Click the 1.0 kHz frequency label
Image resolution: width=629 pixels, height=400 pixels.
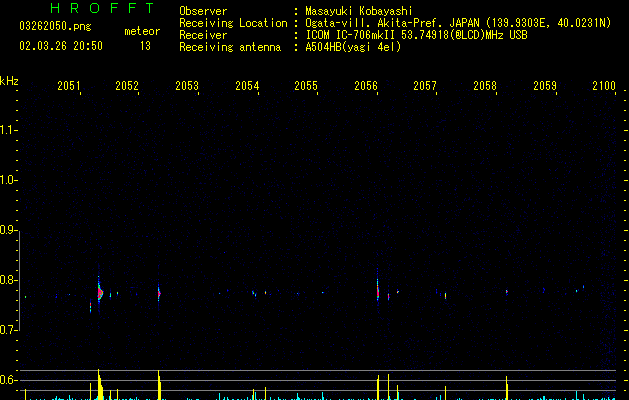(7, 180)
